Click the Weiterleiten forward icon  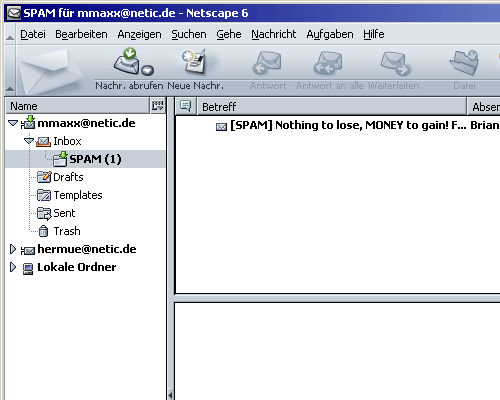[396, 63]
